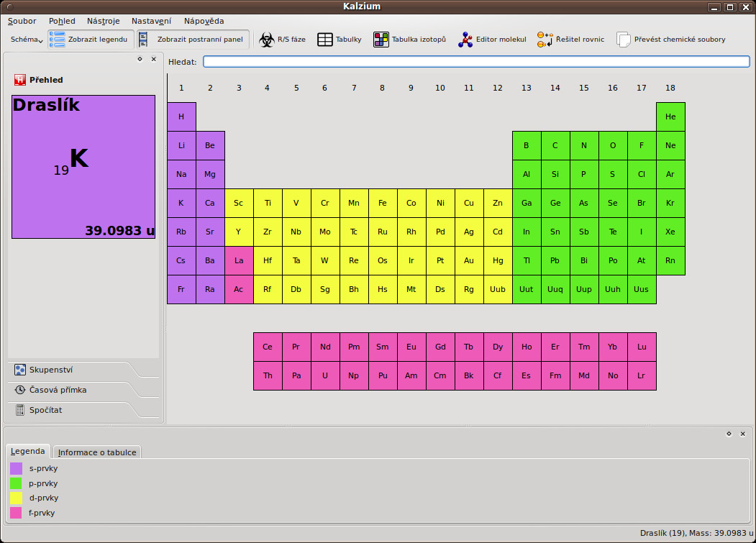
Task: Select the uranium U element cell
Action: 325,375
